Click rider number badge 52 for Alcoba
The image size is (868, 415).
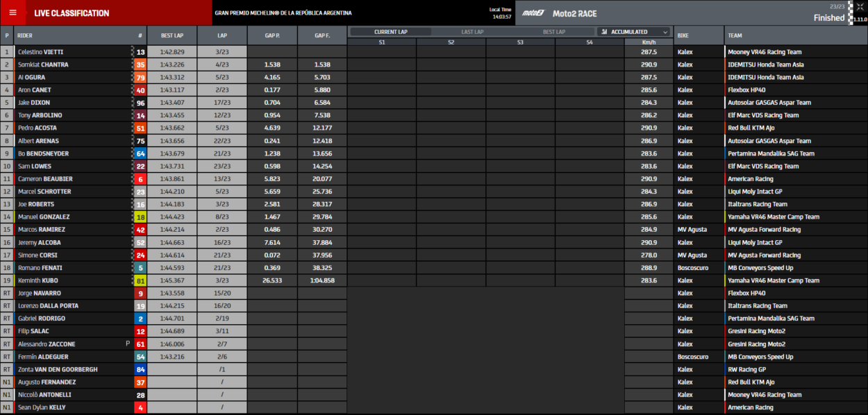(x=140, y=242)
